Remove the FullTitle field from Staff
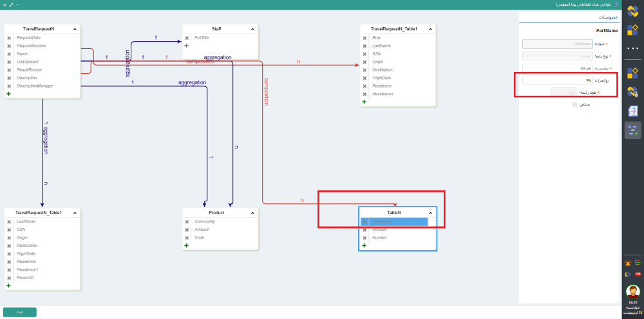The height and width of the screenshot is (319, 644). 187,38
